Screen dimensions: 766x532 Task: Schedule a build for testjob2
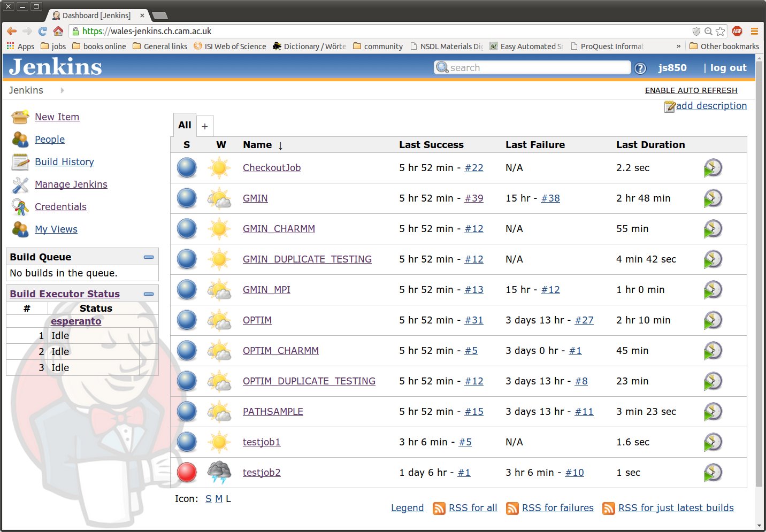pos(713,473)
